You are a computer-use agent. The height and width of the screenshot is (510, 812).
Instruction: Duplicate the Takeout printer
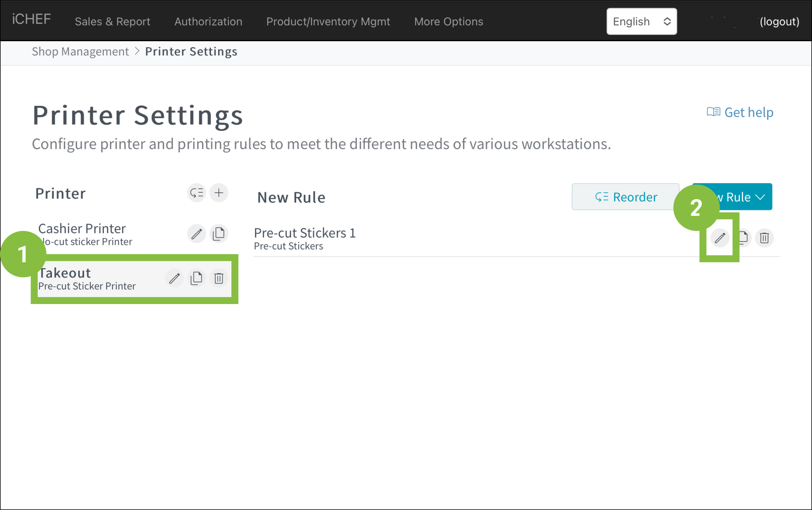point(197,278)
